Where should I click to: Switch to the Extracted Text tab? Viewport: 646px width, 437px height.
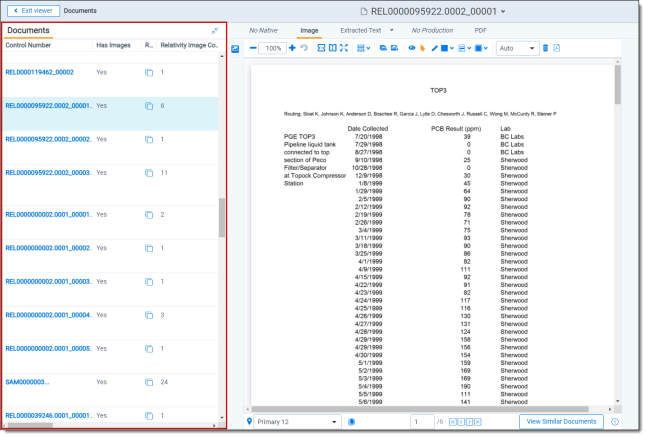(x=363, y=31)
